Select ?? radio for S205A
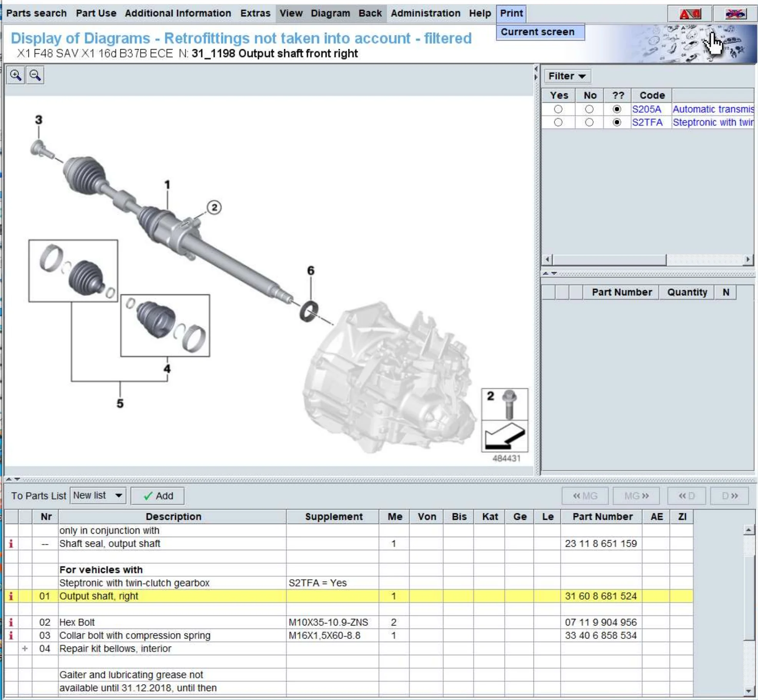758x700 pixels. coord(617,109)
